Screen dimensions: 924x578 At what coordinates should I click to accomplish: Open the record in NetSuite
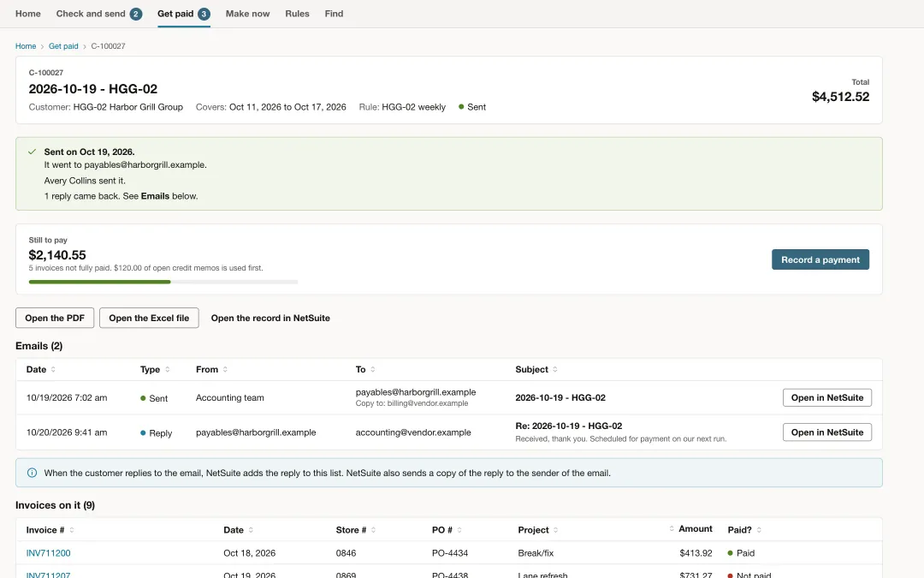[270, 318]
